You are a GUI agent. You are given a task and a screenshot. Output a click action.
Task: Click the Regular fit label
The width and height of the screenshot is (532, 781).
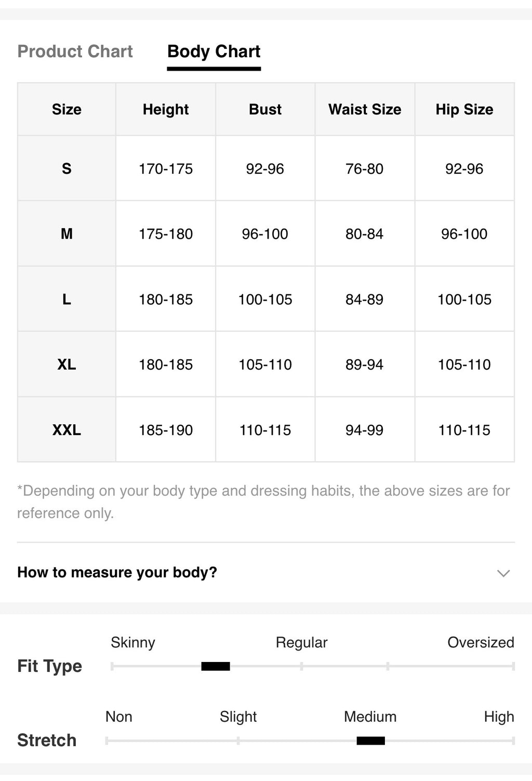(x=301, y=643)
